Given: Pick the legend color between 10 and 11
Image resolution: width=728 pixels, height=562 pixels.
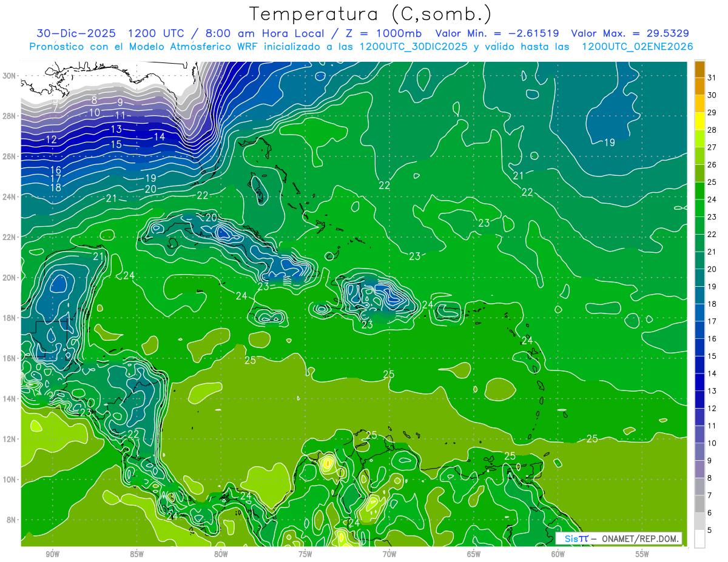Looking at the screenshot, I should pyautogui.click(x=699, y=434).
